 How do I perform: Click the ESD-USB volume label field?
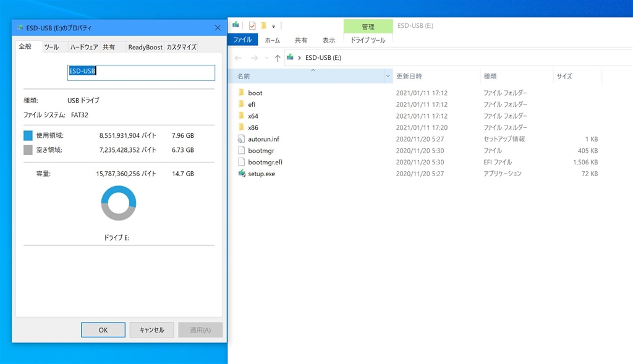[141, 73]
